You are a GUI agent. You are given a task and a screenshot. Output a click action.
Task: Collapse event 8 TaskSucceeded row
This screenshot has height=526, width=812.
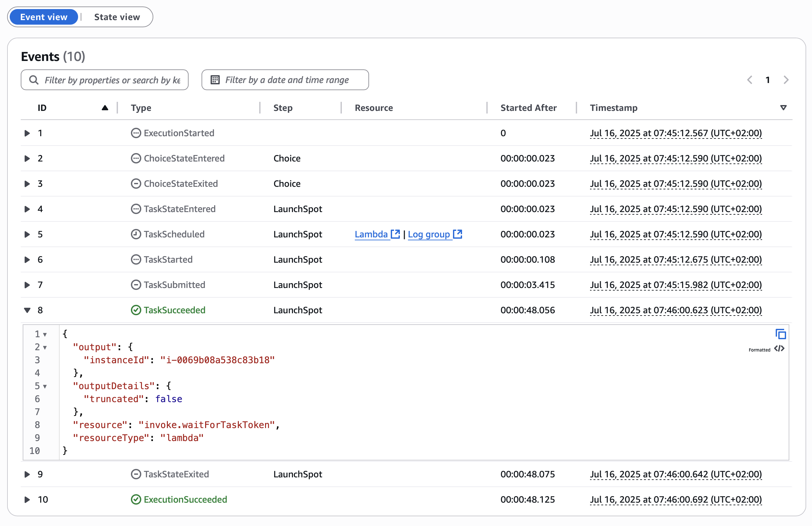[x=27, y=310]
